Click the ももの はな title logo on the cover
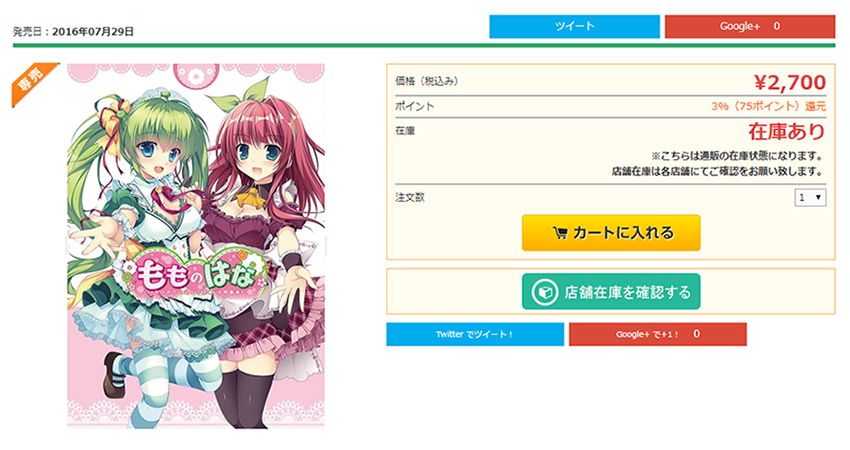Screen dimensions: 850x450 [x=194, y=272]
